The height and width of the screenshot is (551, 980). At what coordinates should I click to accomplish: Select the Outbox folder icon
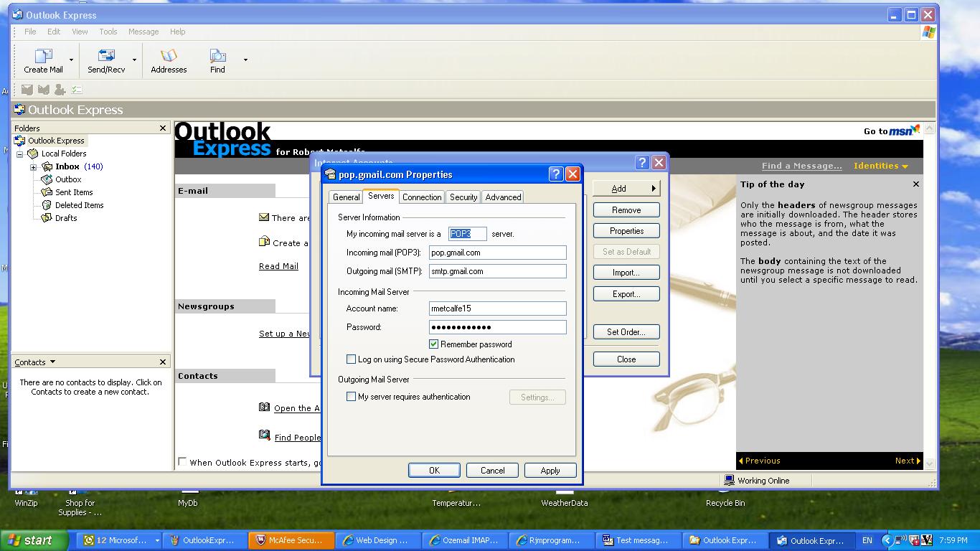tap(47, 179)
